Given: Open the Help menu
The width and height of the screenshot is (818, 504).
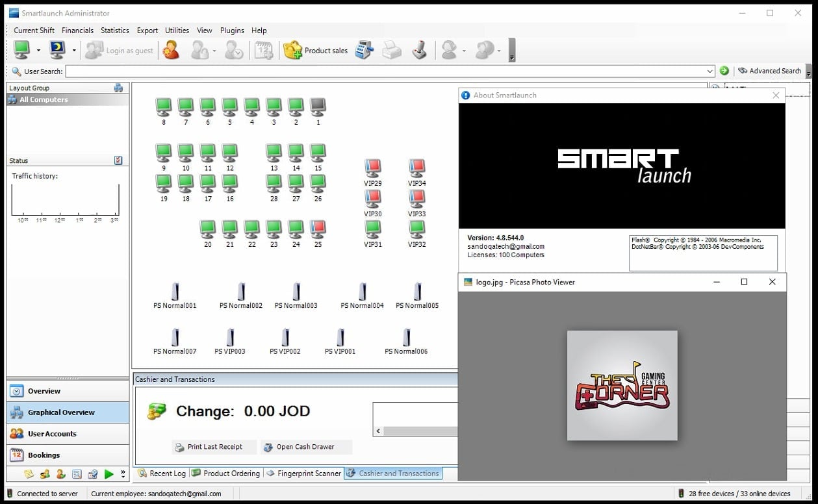Looking at the screenshot, I should [x=259, y=31].
